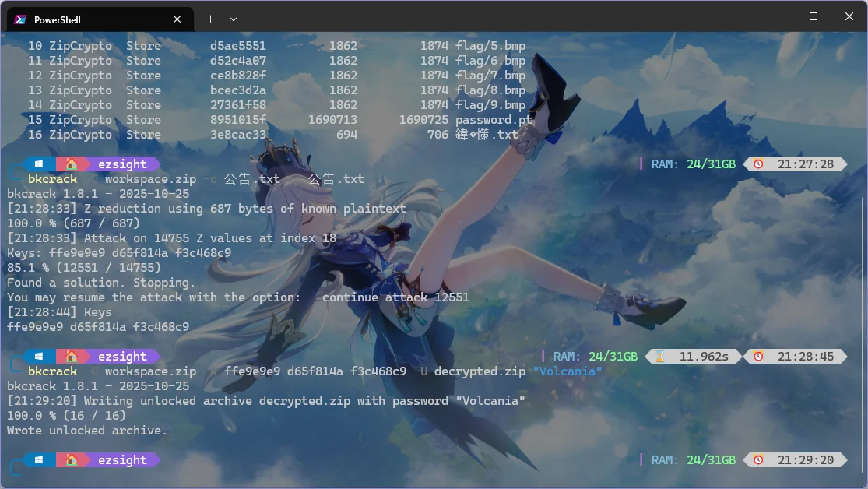Click the home icon in the bottom prompt
Image resolution: width=868 pixels, height=489 pixels.
71,460
